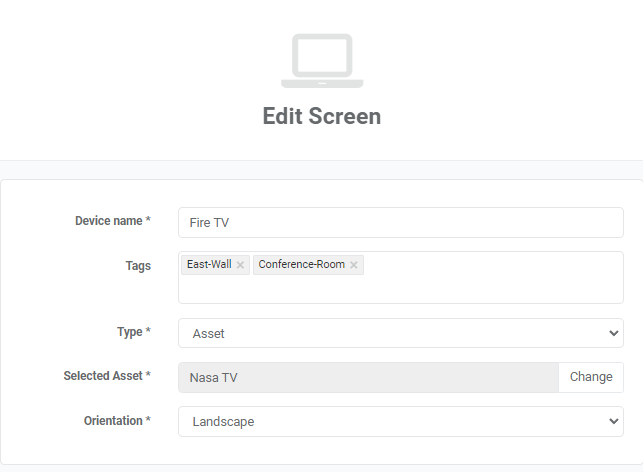Remove the Conference-Room tag

pyautogui.click(x=354, y=265)
